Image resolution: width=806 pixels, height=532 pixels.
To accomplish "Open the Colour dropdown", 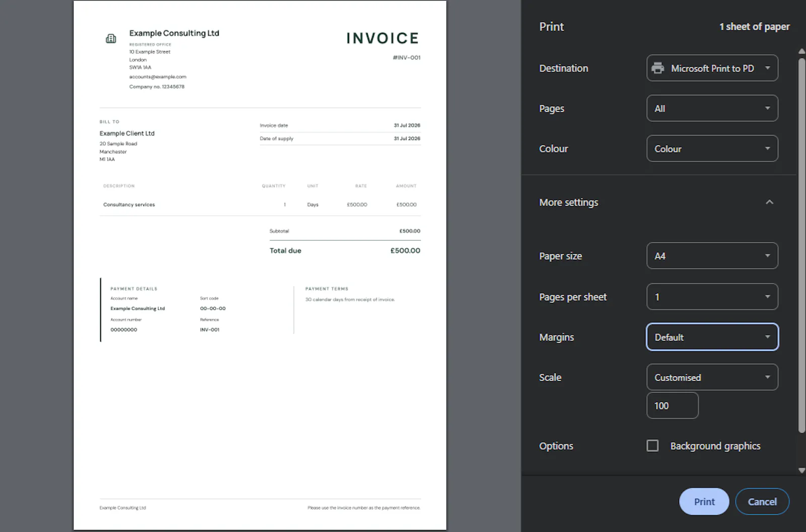I will pos(712,149).
